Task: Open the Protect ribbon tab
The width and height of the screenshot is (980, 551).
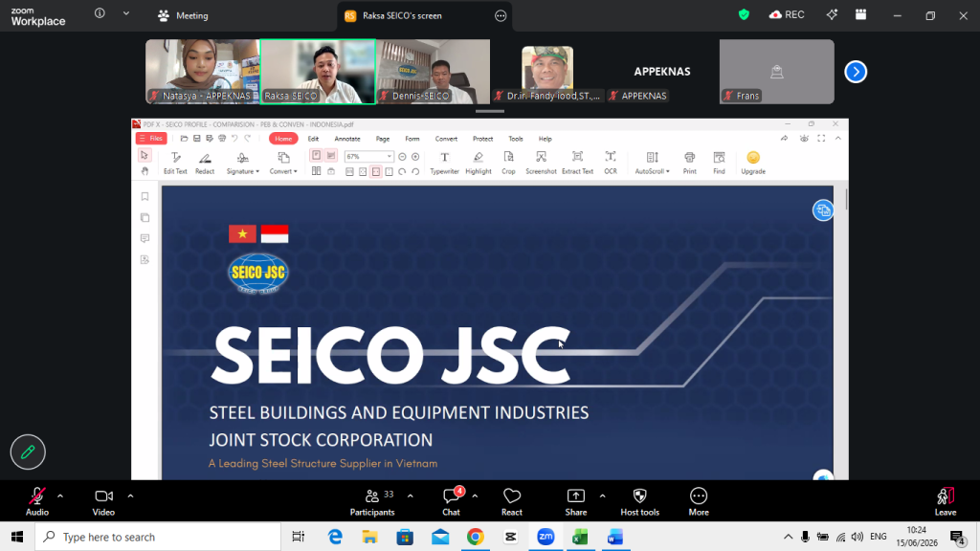Action: tap(482, 139)
